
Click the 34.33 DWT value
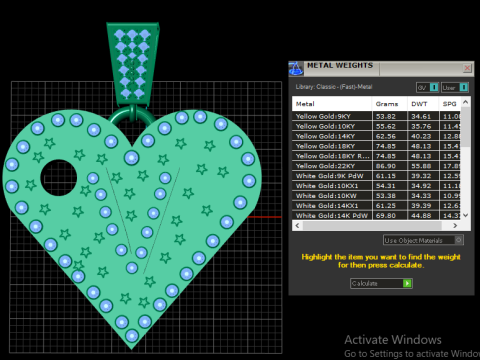[x=421, y=196]
